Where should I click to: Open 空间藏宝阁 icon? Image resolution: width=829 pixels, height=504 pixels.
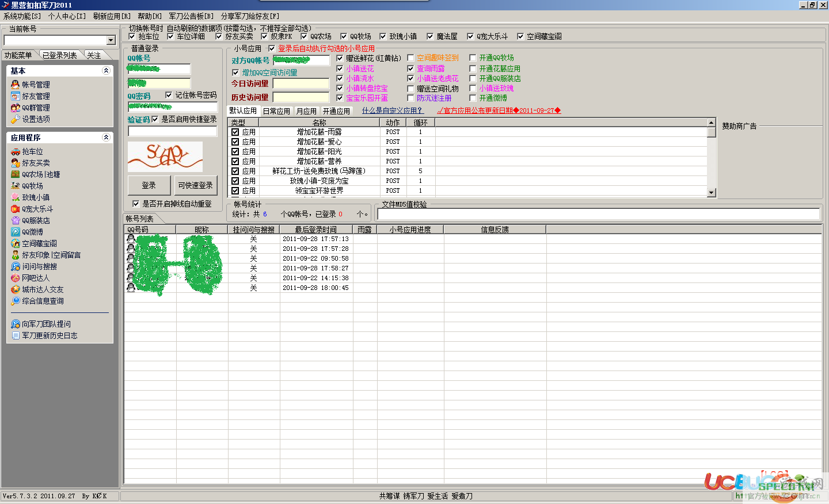(x=16, y=243)
